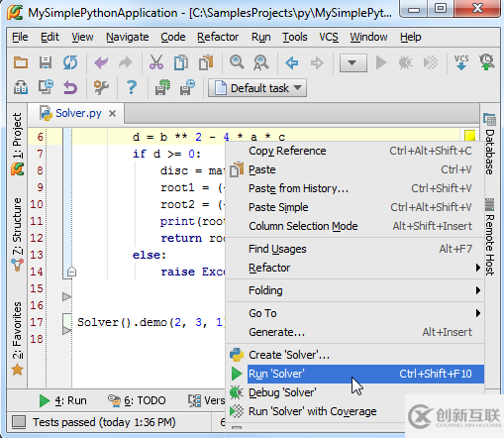Click the Forward navigation arrow icon
Viewport: 504px width, 438px height.
pos(317,62)
